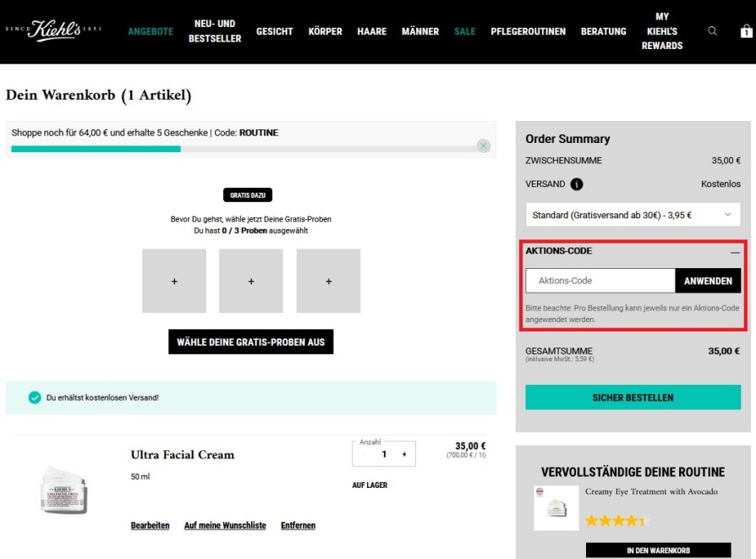Click the Sicher Bestellen button

click(x=633, y=397)
